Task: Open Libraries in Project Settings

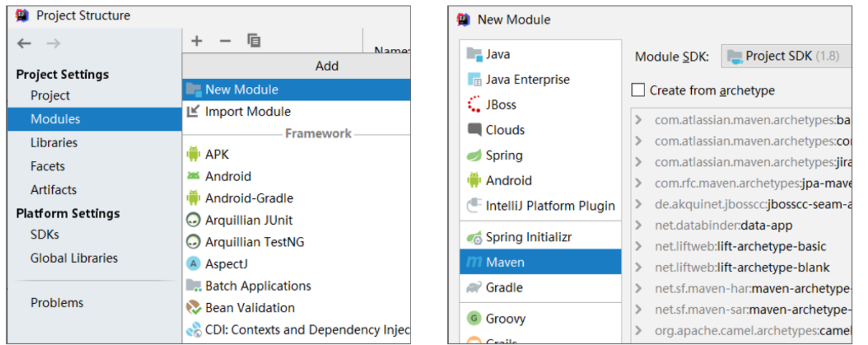Action: tap(54, 143)
